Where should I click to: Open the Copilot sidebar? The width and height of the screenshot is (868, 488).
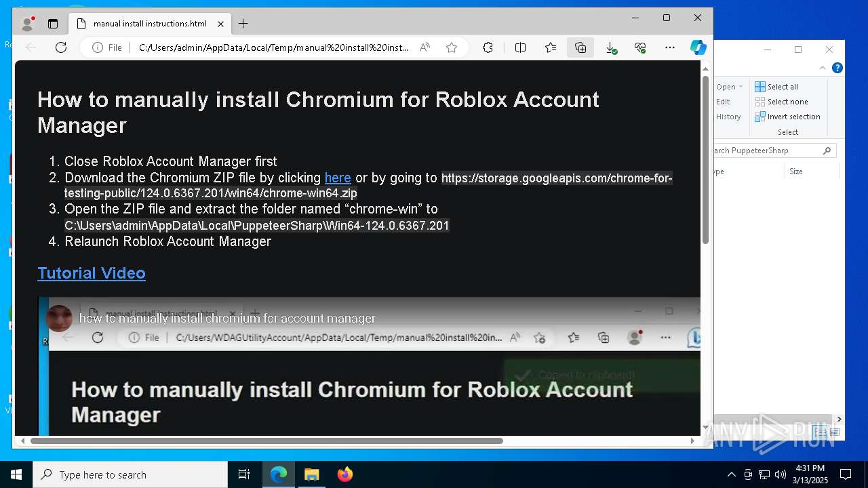coord(698,47)
